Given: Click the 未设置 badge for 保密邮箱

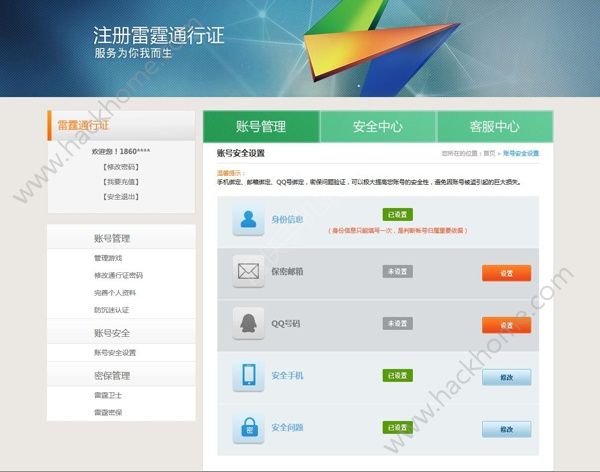Looking at the screenshot, I should coord(398,271).
